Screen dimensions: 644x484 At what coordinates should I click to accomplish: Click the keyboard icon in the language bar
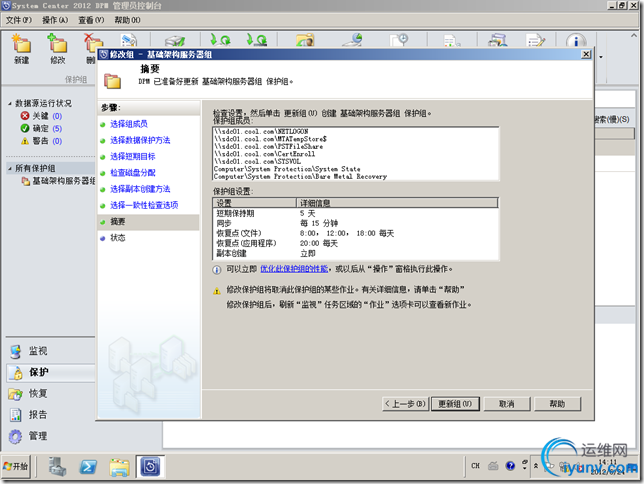click(493, 466)
